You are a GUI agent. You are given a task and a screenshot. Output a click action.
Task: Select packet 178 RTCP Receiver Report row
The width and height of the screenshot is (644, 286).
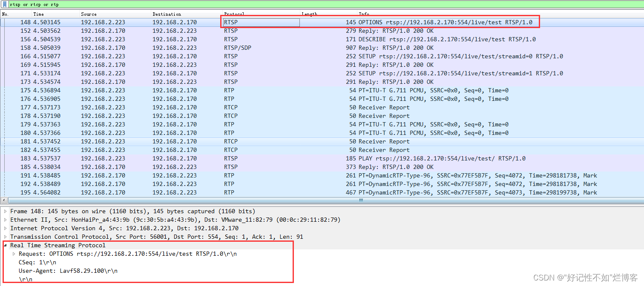(x=322, y=116)
